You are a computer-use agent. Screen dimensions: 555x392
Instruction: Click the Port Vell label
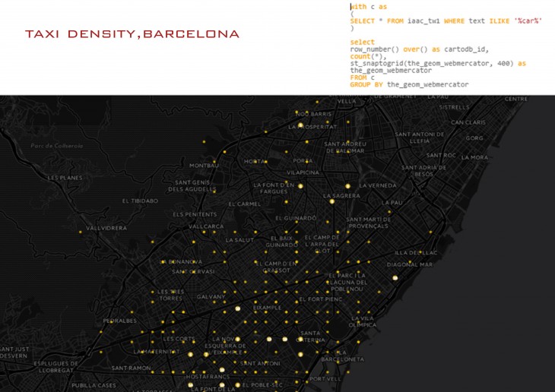326,378
